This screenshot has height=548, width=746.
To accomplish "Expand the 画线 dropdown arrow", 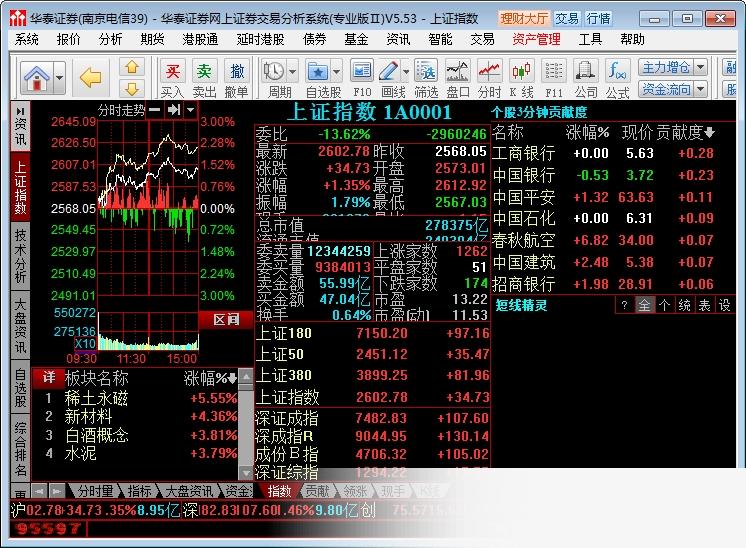I will click(405, 72).
